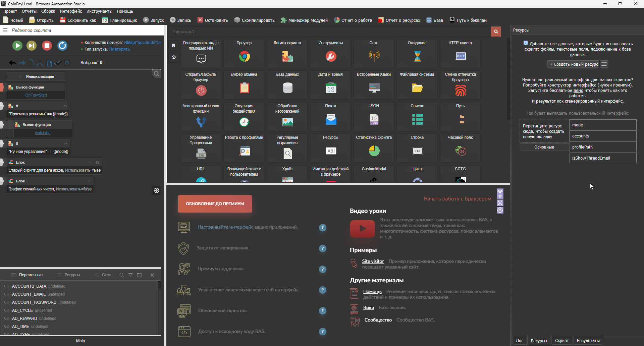The image size is (644, 346).
Task: Open the HTTP-клиент actions module
Action: tap(460, 56)
